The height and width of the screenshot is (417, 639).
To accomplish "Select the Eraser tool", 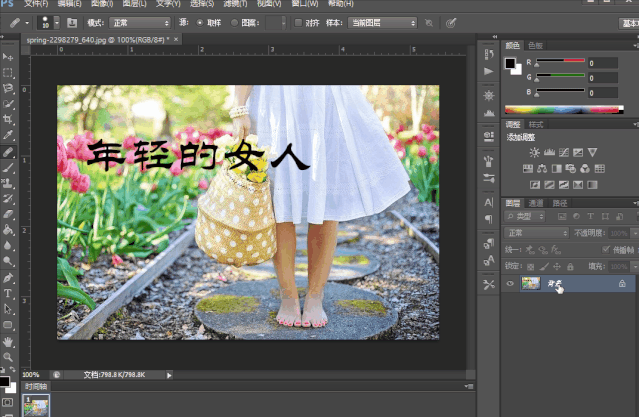I will 8,214.
